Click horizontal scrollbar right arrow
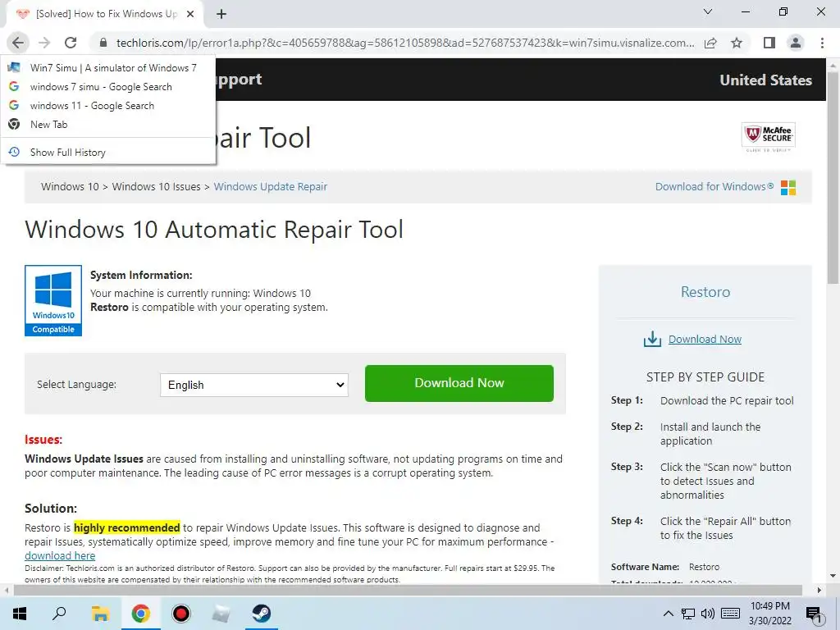 pos(819,591)
